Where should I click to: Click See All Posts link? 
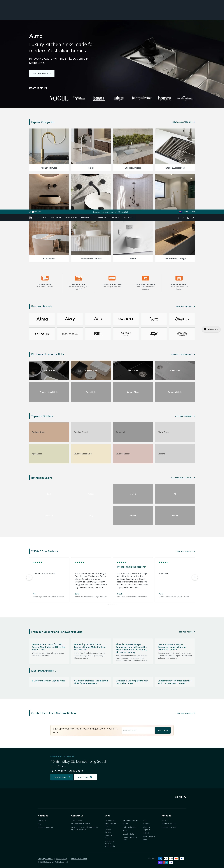(x=187, y=632)
